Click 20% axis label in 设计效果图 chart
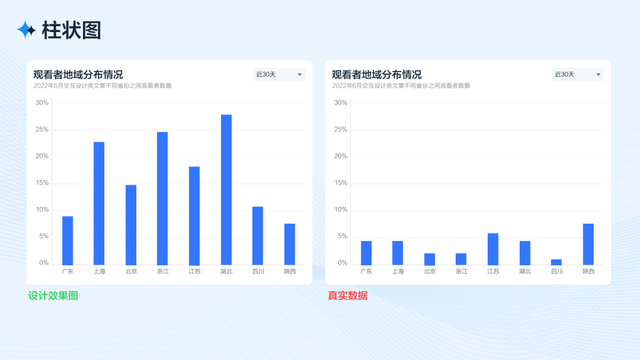 pyautogui.click(x=42, y=156)
